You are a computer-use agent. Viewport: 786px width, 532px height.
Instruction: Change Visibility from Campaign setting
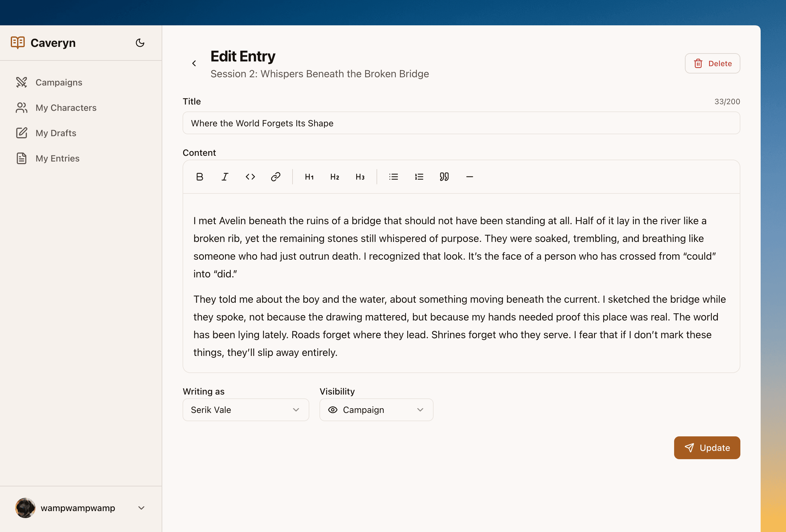click(376, 410)
